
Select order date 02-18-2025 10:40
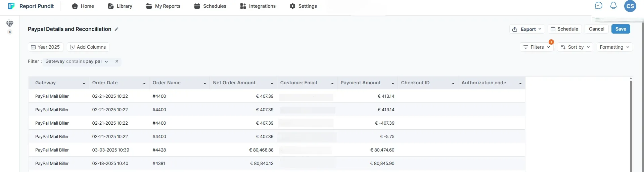[x=110, y=163]
